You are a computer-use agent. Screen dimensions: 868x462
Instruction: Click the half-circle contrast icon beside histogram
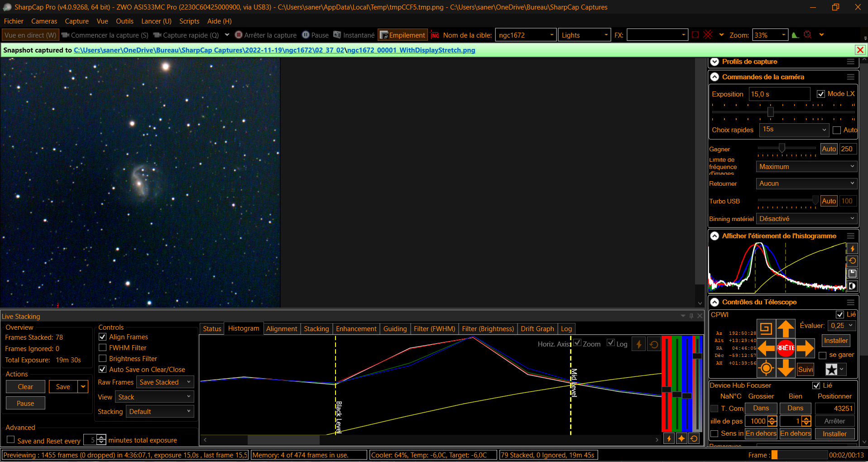coord(852,286)
